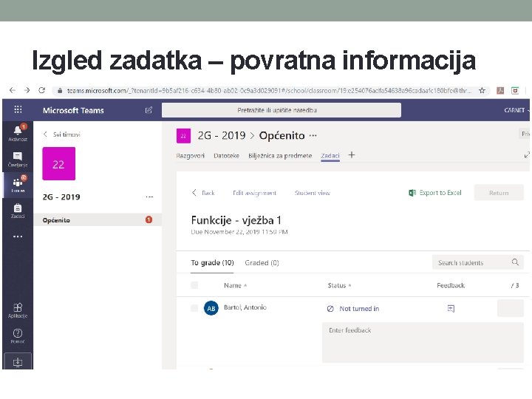Sort students by Name column

pyautogui.click(x=235, y=285)
